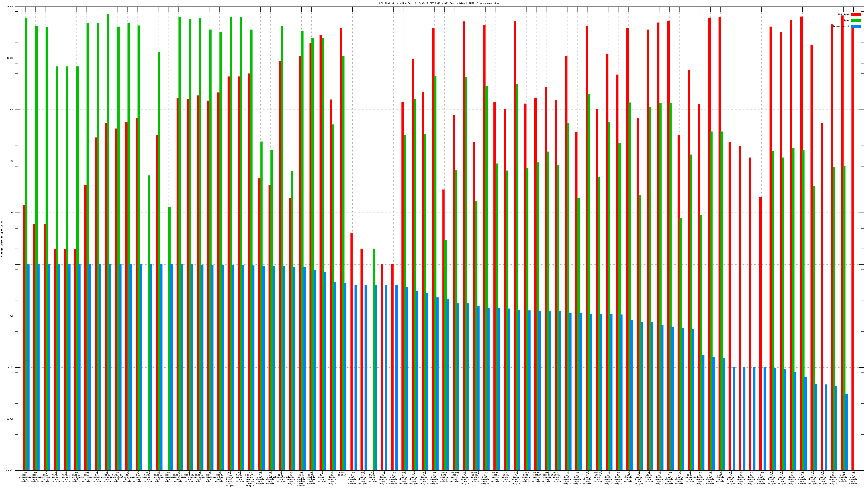Screen dimensions: 868x488
Task: Click the green Spam legend swatch
Action: pos(856,21)
